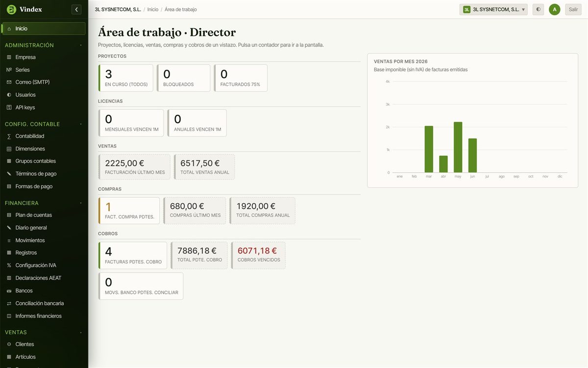Click the FACTURACIÓN ÚLTIMO MES 2225,00 € card
This screenshot has width=588, height=368.
pyautogui.click(x=134, y=167)
